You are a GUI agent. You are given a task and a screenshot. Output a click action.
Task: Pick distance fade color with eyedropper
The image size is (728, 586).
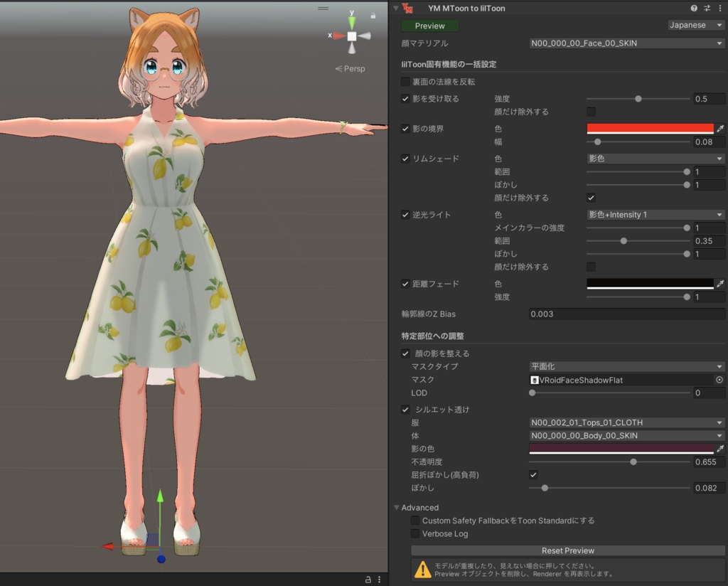click(x=720, y=283)
